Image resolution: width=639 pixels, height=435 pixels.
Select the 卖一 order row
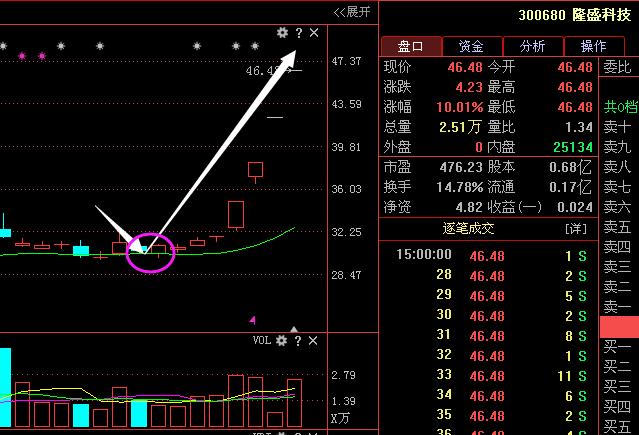pos(617,307)
